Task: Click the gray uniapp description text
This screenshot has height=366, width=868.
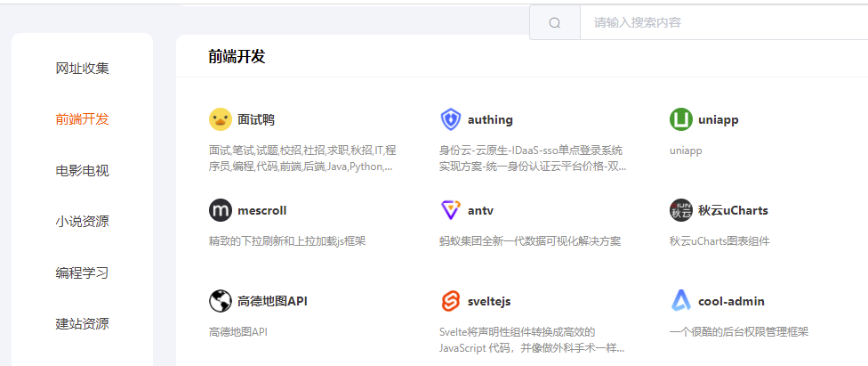Action: click(686, 150)
